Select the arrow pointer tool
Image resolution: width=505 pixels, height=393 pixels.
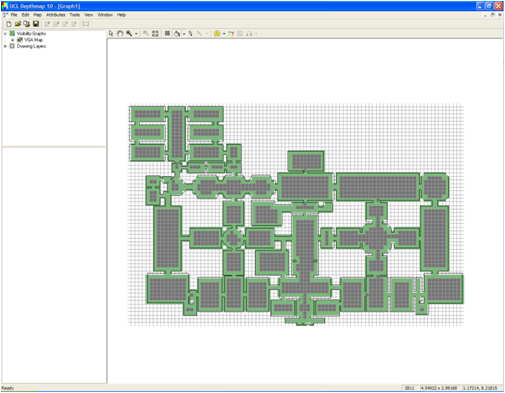point(111,33)
